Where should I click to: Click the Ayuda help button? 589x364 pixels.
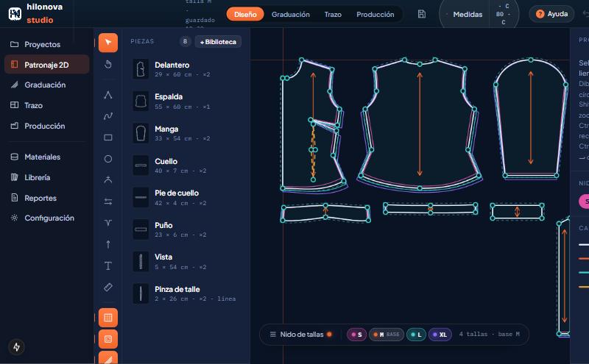coord(551,14)
